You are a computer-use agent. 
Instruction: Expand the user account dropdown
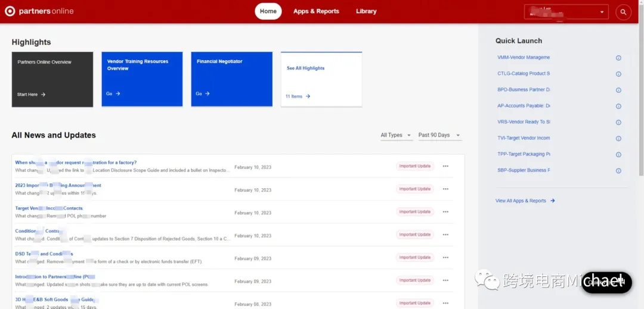click(566, 12)
